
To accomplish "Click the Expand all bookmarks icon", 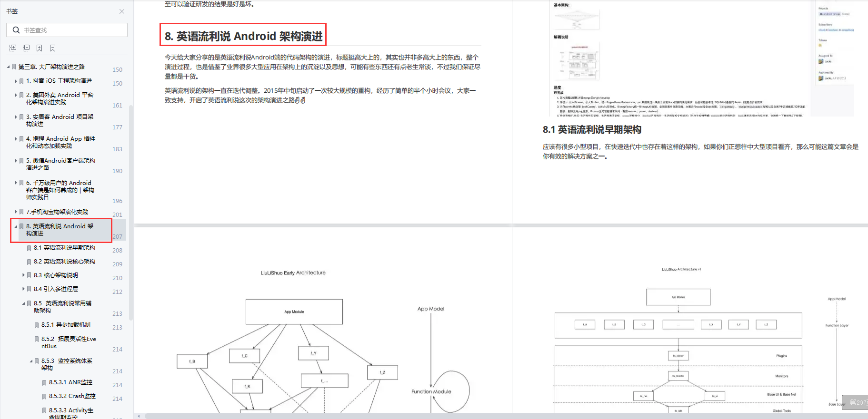I will tap(13, 48).
